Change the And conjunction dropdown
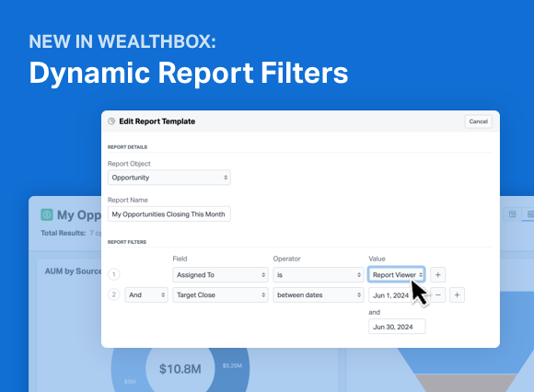 (x=146, y=294)
